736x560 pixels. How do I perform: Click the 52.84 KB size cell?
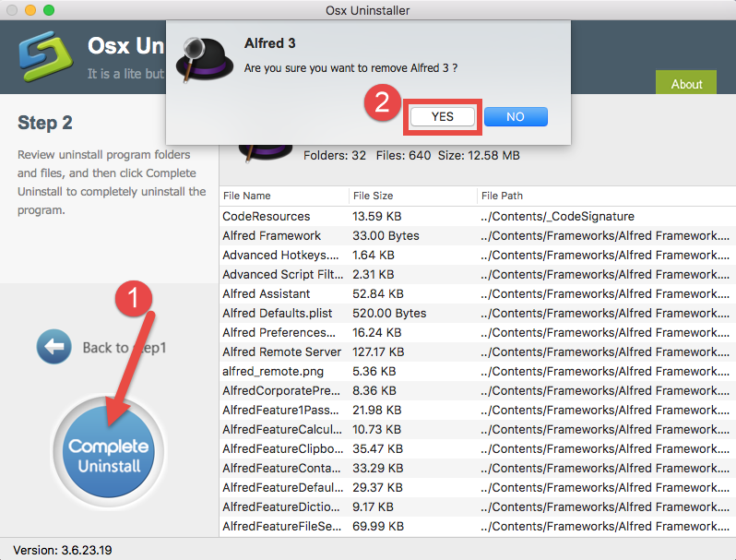378,294
